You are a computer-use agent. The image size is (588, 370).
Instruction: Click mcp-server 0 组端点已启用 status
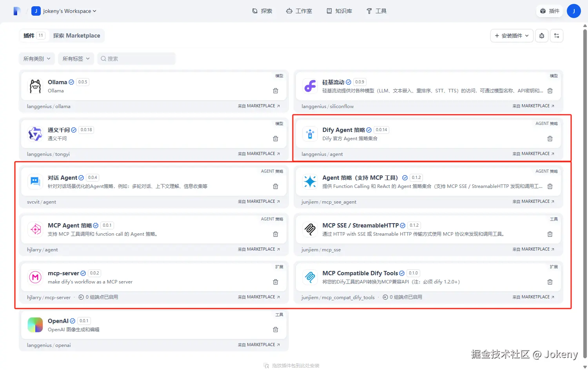(98, 297)
